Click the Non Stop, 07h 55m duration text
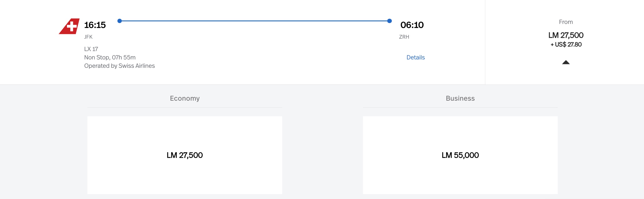Screen dimensions: 644x199 click(x=110, y=57)
